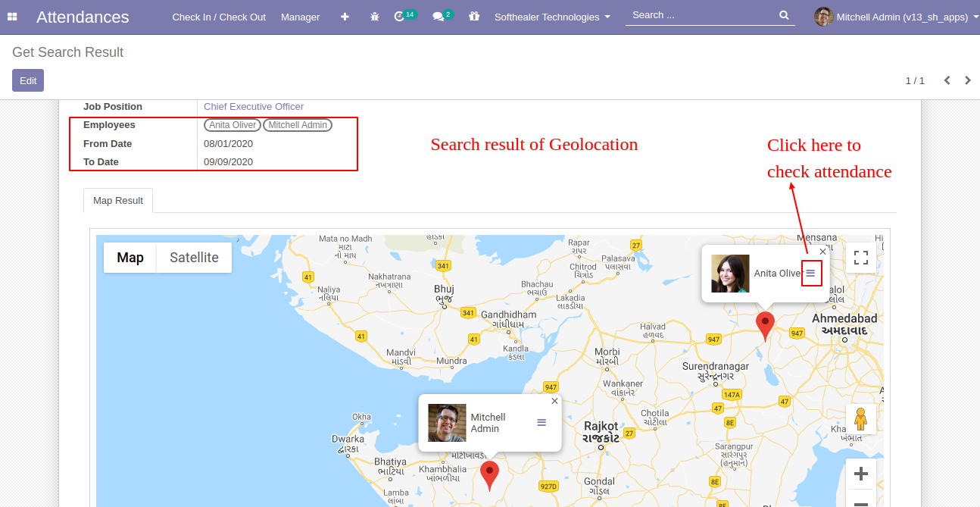Zoom out the map with minus
The width and height of the screenshot is (980, 507).
click(861, 500)
